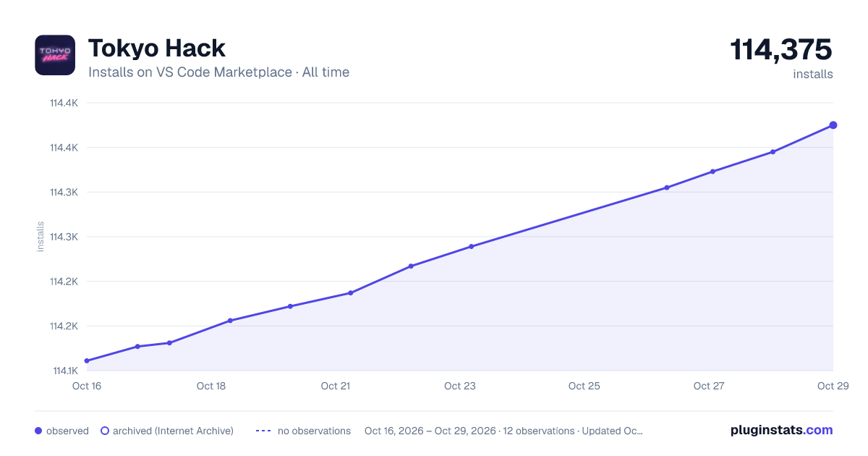Select the 'observed' legend label

pos(67,431)
